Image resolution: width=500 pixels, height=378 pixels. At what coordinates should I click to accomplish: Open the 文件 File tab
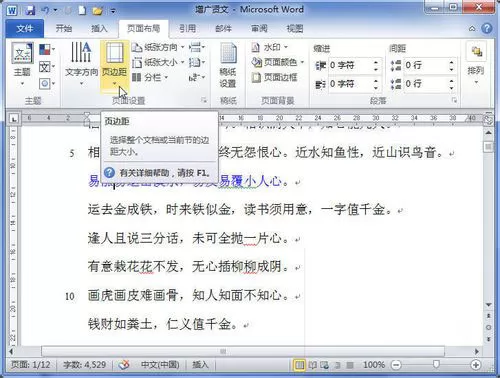point(25,29)
